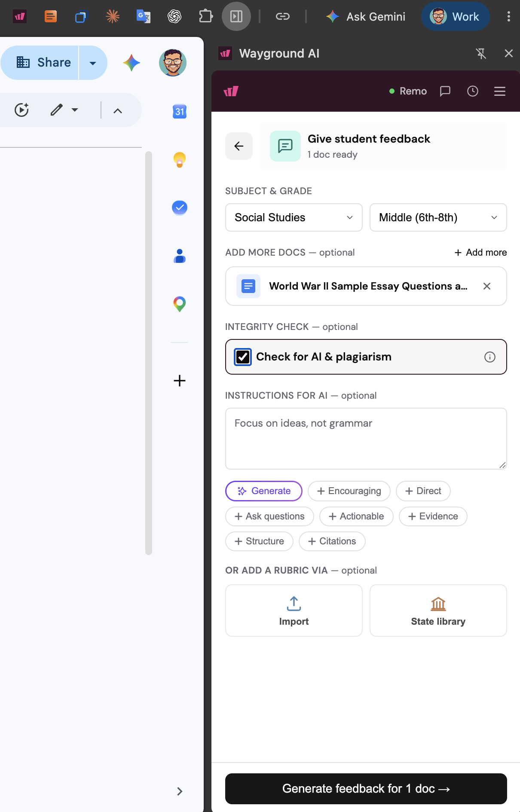Collapse the toolbar with the up chevron

pyautogui.click(x=118, y=111)
